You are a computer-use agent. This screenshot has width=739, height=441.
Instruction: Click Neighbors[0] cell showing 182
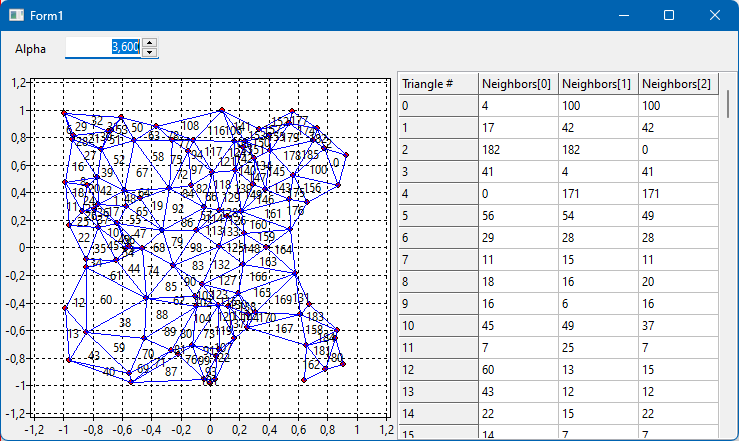coord(518,150)
